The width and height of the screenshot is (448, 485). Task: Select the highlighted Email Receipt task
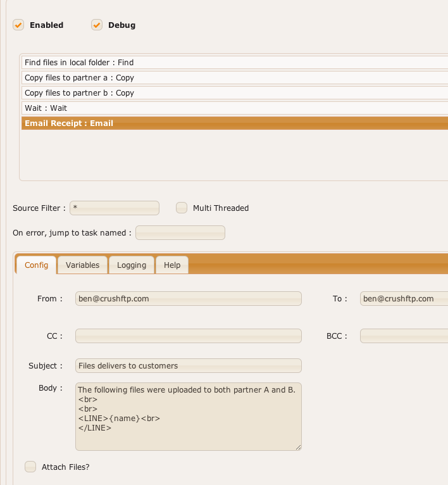coord(235,123)
